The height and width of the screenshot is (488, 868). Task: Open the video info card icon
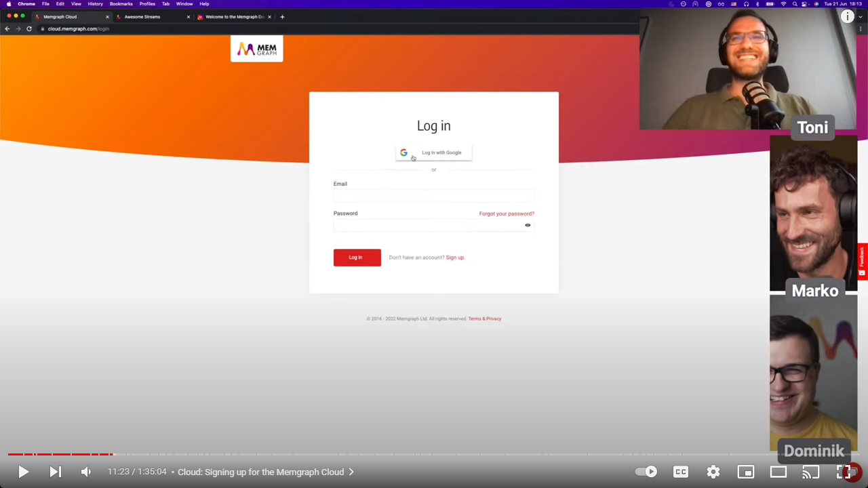(x=848, y=17)
